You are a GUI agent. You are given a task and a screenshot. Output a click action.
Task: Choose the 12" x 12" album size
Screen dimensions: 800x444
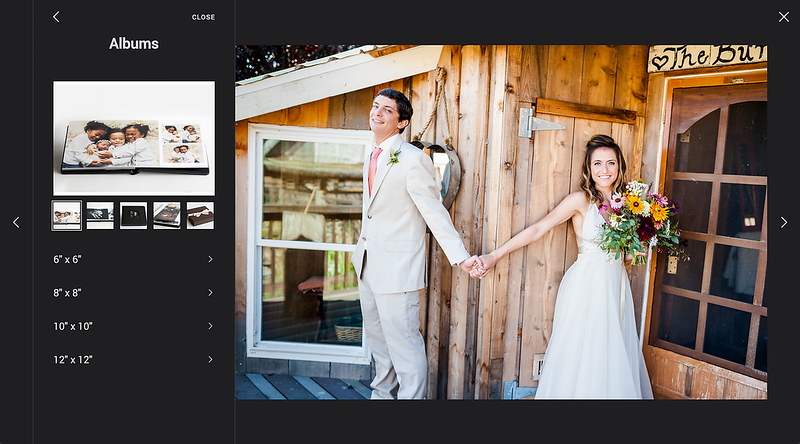point(73,360)
